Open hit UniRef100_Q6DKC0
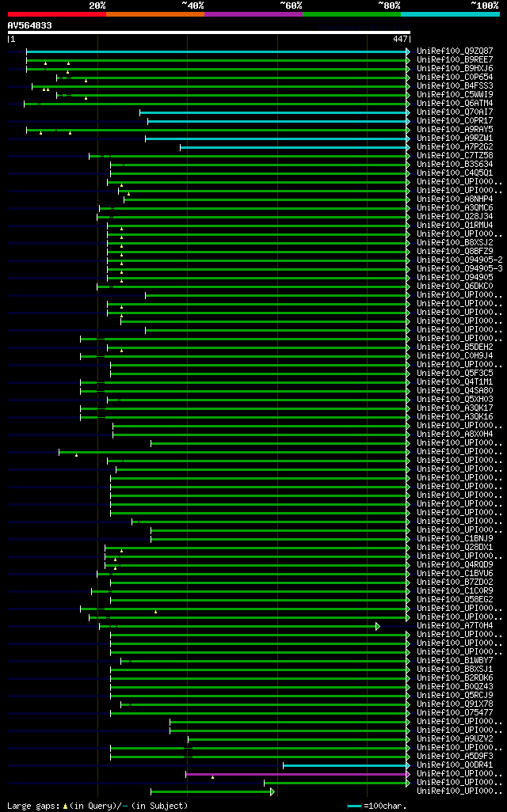 (455, 286)
